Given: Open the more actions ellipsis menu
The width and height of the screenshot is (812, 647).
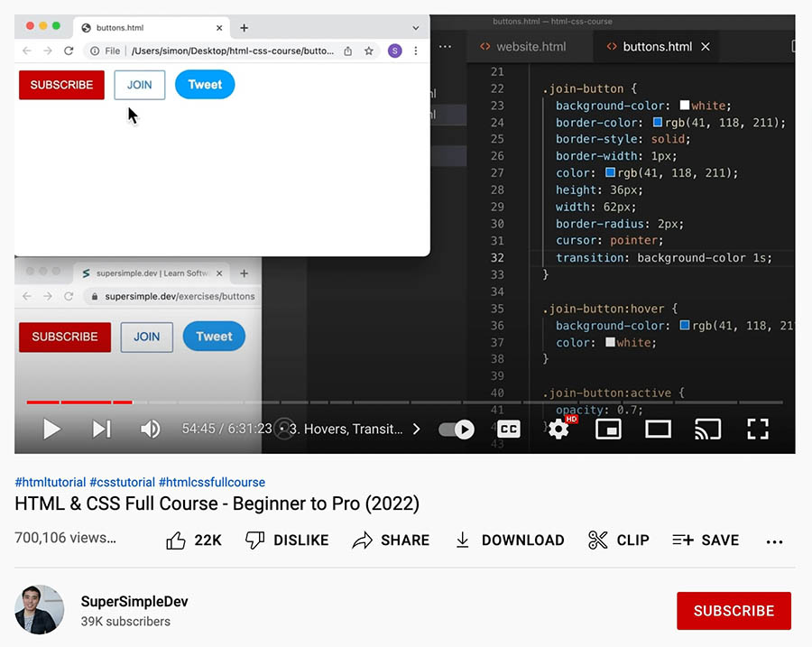Looking at the screenshot, I should (x=774, y=541).
